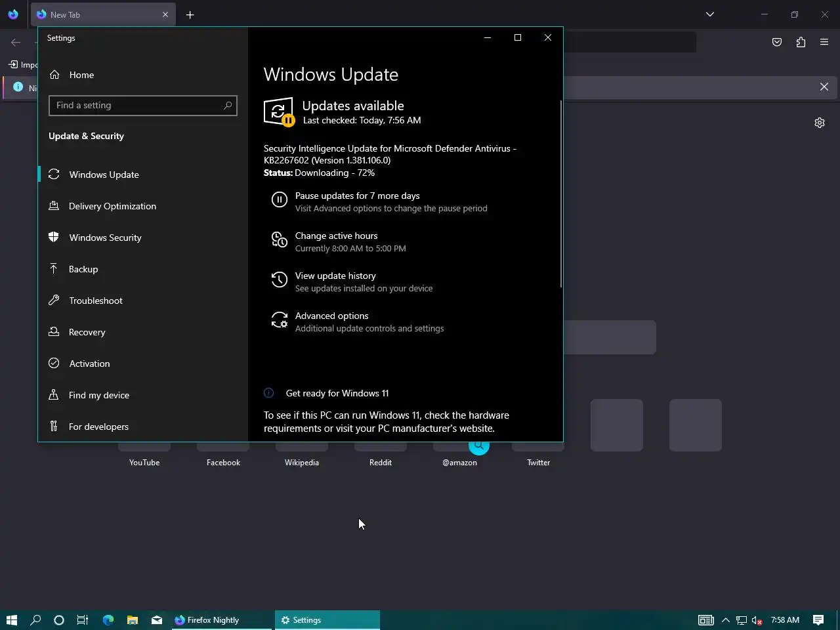Screen dimensions: 840x630
Task: Click the clock icon for active hours
Action: tap(280, 240)
